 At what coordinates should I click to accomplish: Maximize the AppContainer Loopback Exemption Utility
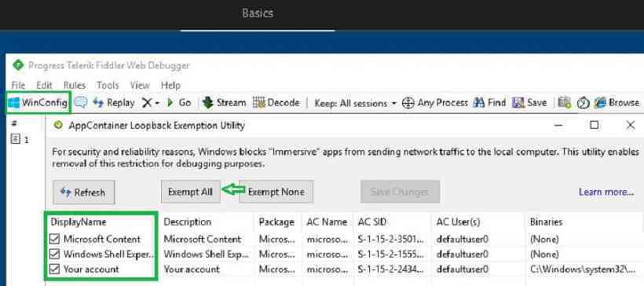tap(594, 125)
